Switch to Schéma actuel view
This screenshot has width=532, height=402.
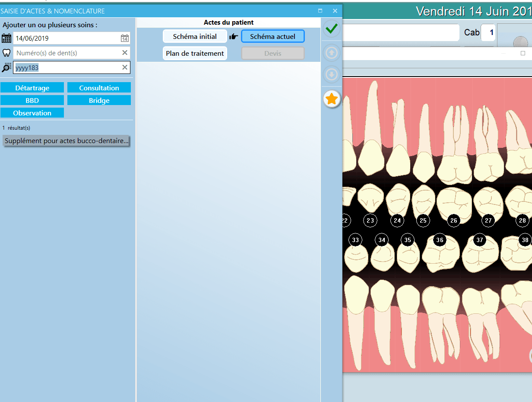272,36
